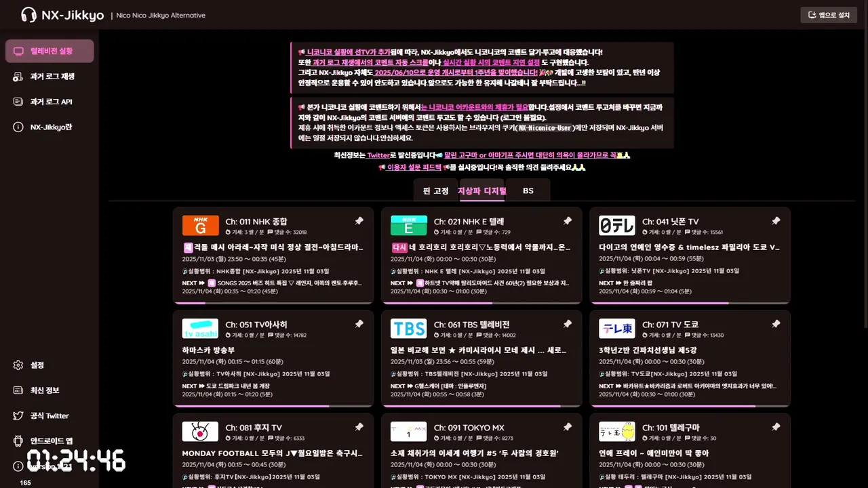Pin the Ch: 041 닛폰 TV channel
This screenshot has width=868, height=488.
pos(776,221)
